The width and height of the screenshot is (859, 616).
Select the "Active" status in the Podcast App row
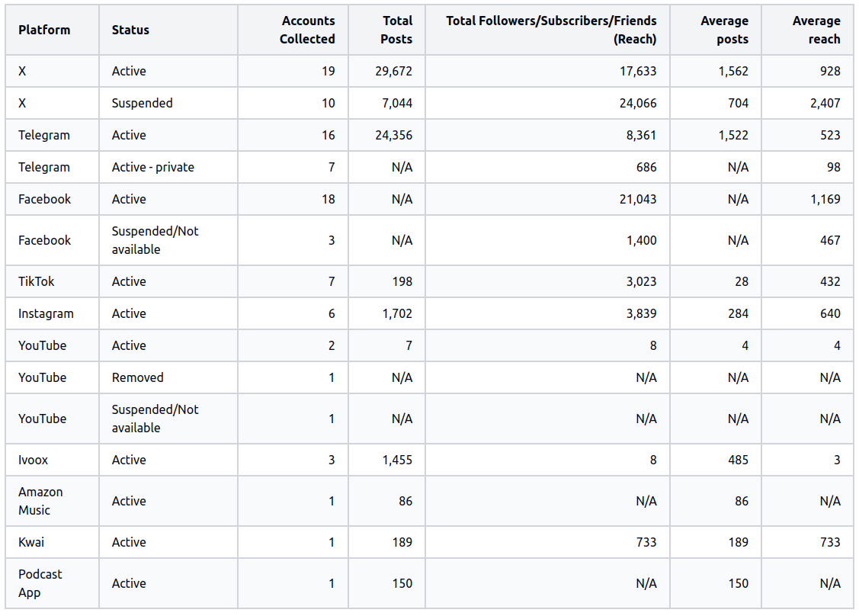tap(129, 583)
